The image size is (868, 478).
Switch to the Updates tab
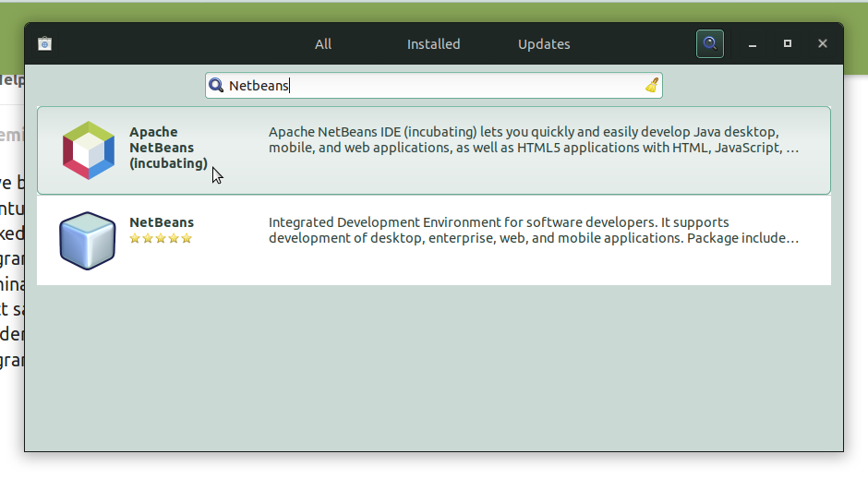(x=544, y=44)
